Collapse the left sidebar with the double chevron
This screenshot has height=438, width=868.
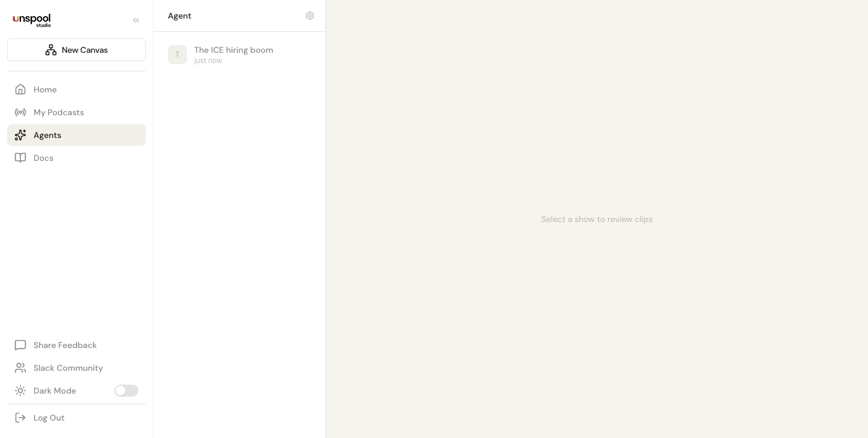pos(136,20)
